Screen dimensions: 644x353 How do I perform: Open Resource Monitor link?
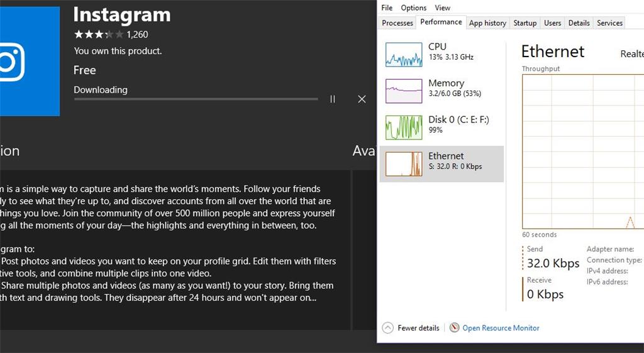point(501,328)
